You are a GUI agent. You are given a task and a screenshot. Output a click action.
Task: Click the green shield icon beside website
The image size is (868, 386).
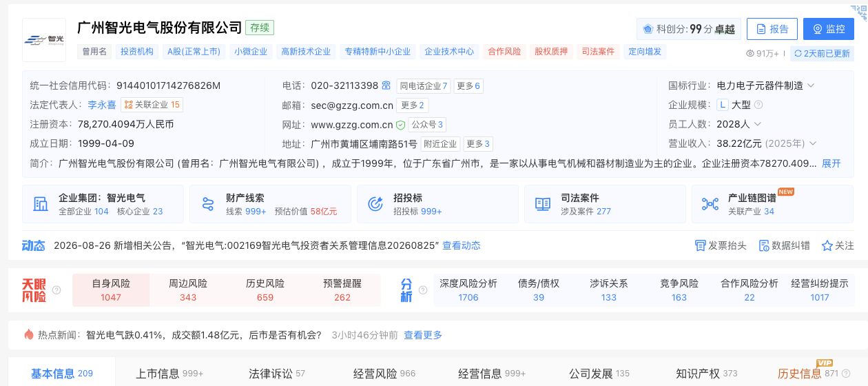[400, 125]
